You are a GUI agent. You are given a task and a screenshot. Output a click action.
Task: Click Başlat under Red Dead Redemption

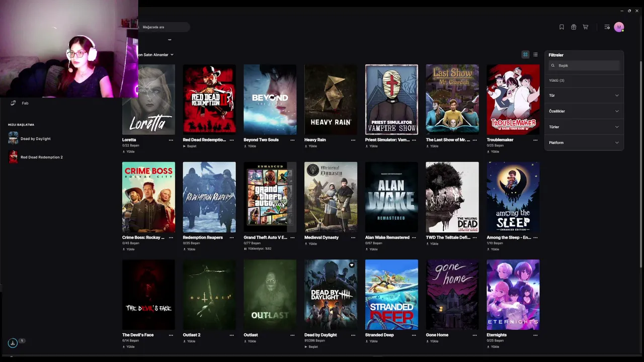(190, 146)
